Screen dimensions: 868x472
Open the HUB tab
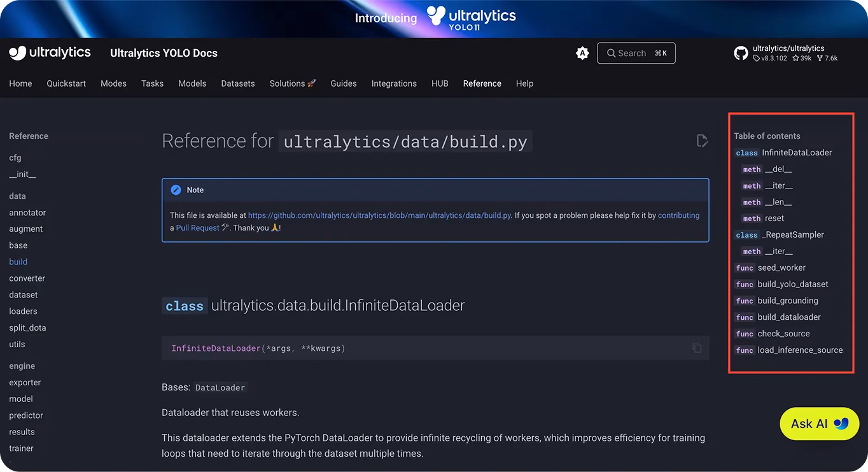(x=440, y=83)
